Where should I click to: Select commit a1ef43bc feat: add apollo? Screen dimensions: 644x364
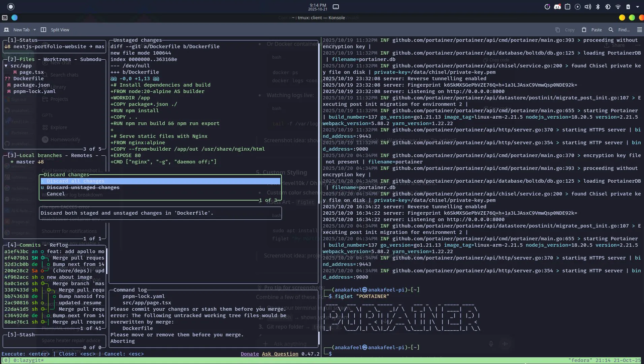tap(55, 251)
